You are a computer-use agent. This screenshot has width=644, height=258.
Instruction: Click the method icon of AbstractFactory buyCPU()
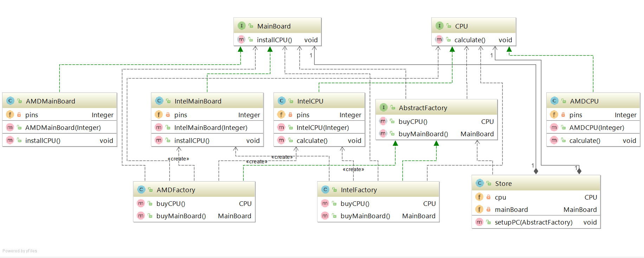coord(383,121)
